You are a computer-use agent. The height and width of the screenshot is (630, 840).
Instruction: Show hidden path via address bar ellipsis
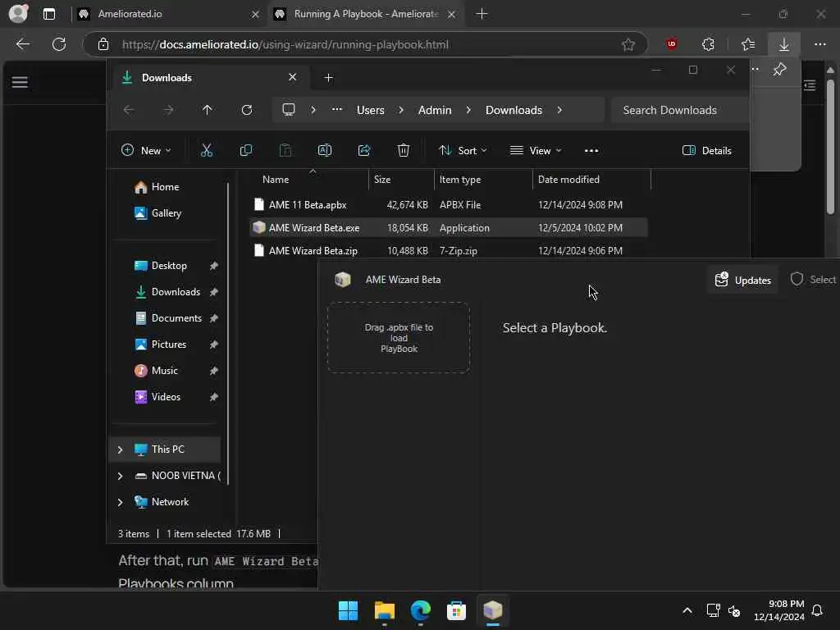[337, 109]
